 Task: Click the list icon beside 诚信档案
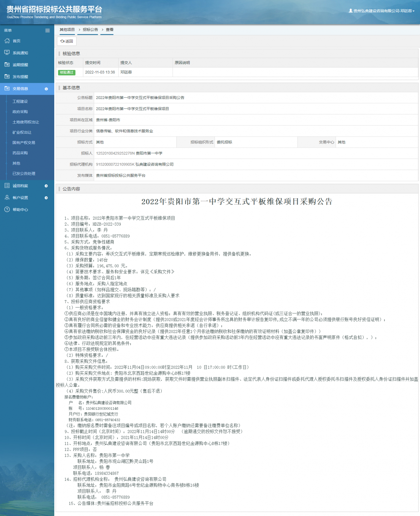[x=7, y=185]
